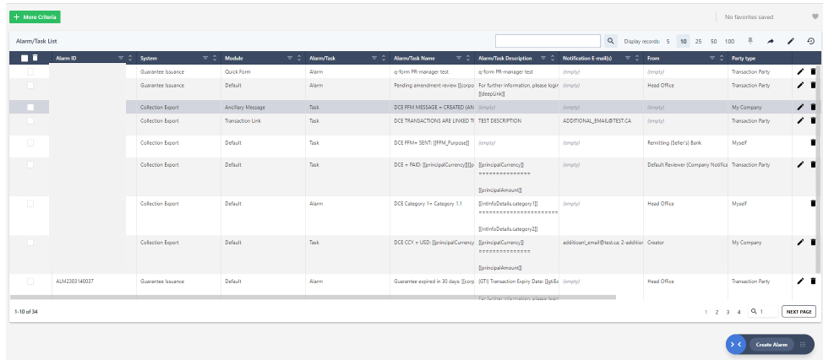Screen dimensions: 833x362
Task: Click the vertical table scrollbar
Action: pos(818,169)
